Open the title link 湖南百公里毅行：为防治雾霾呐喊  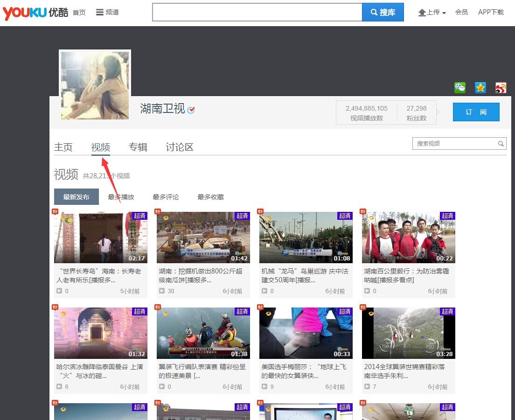tap(407, 275)
